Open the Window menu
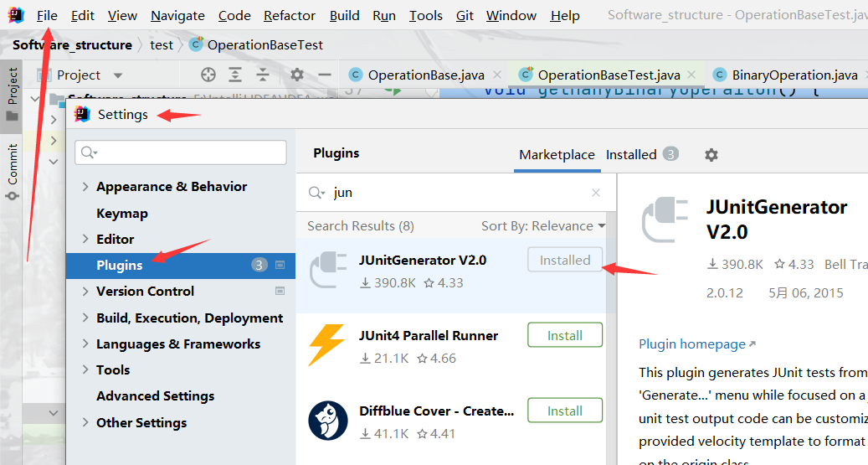 tap(511, 16)
